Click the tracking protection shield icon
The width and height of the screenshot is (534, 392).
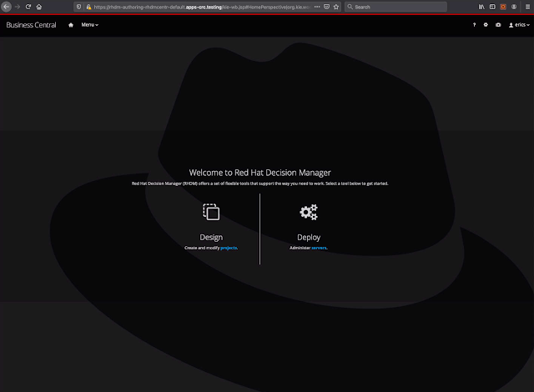click(x=78, y=7)
